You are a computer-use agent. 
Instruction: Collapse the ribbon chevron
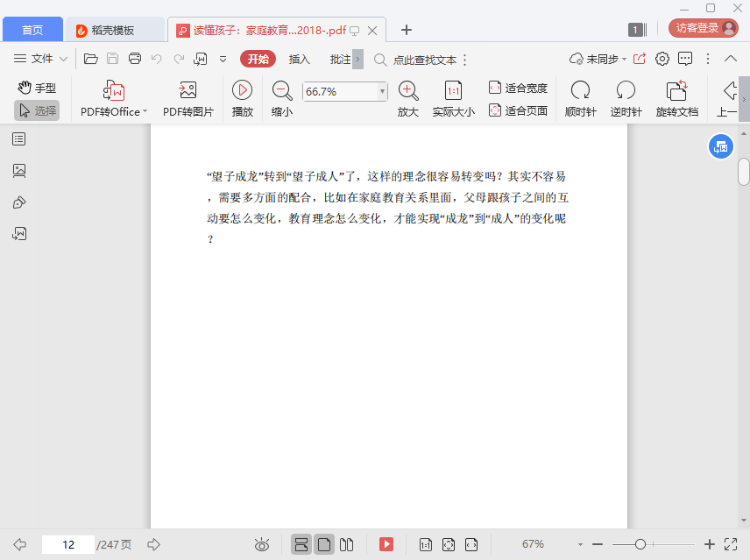731,59
